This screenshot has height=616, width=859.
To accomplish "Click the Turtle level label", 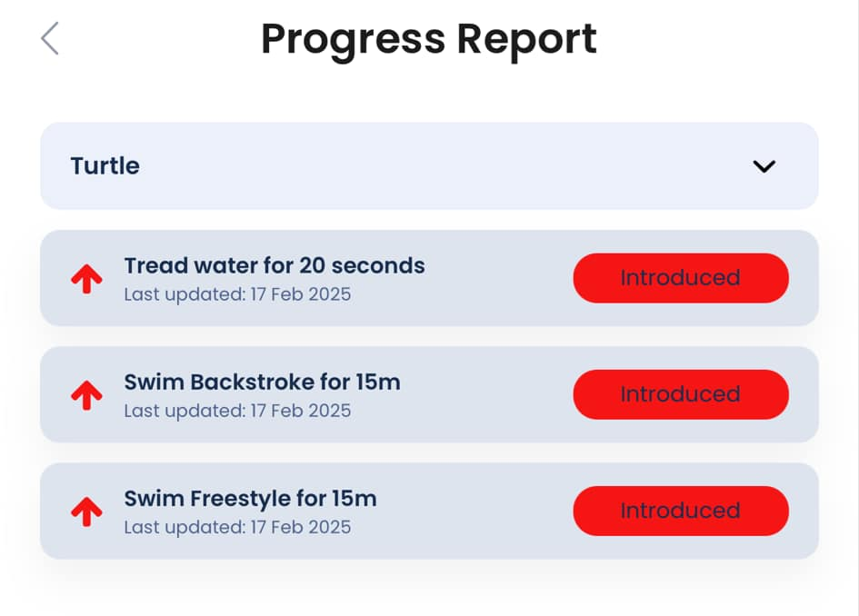I will 105,166.
